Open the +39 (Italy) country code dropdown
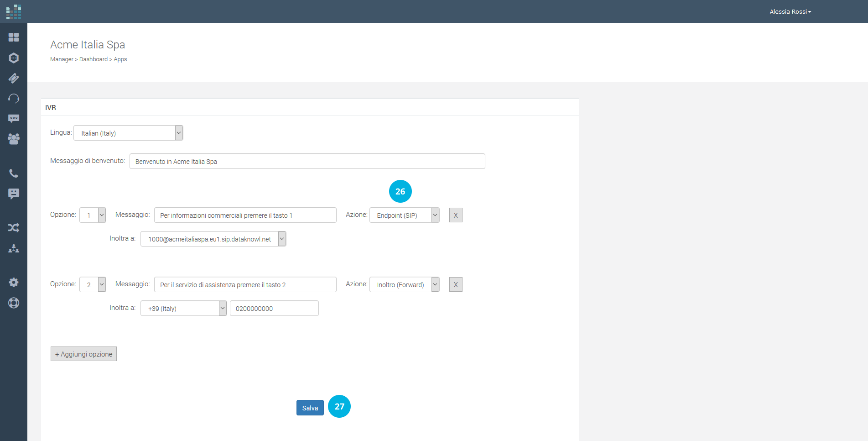The height and width of the screenshot is (441, 868). pos(183,308)
